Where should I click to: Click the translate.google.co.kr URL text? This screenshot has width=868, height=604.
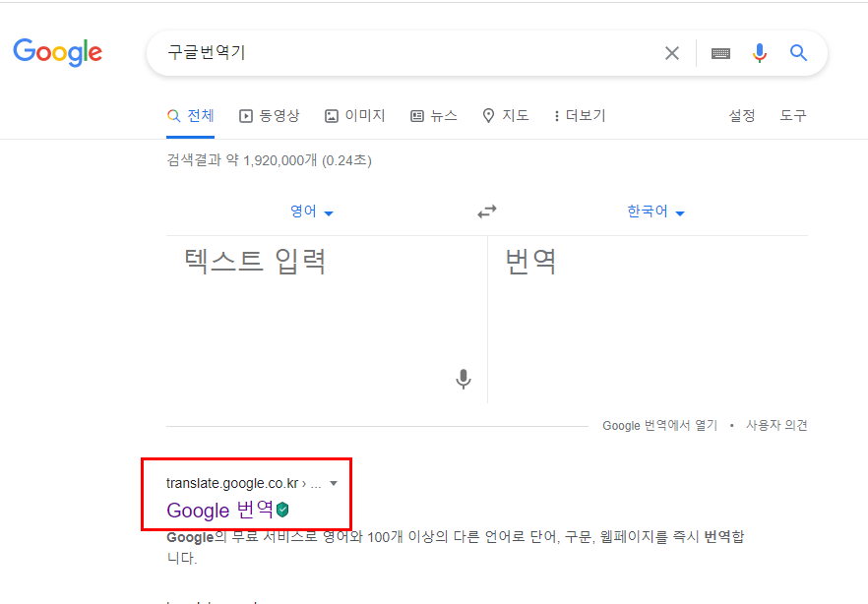232,483
